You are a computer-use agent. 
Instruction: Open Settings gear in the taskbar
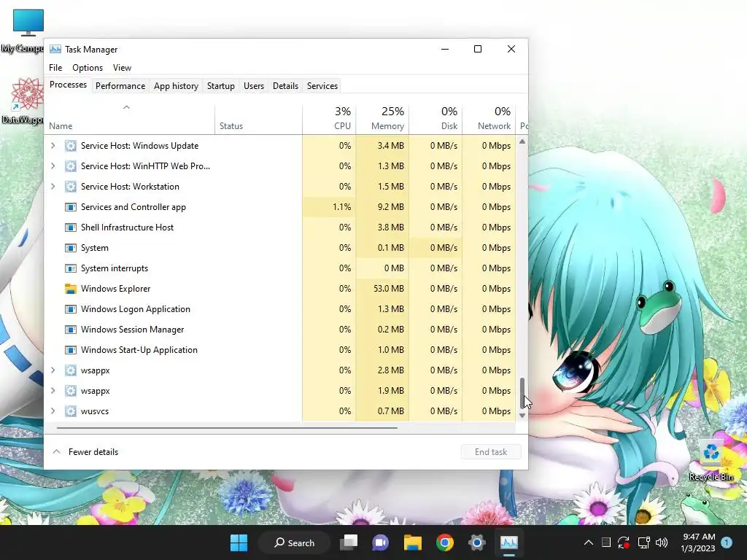pos(476,542)
